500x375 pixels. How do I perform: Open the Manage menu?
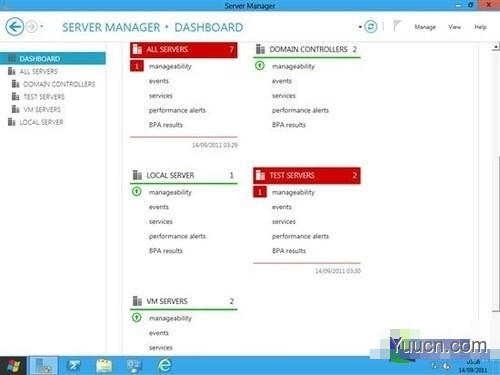pyautogui.click(x=425, y=27)
